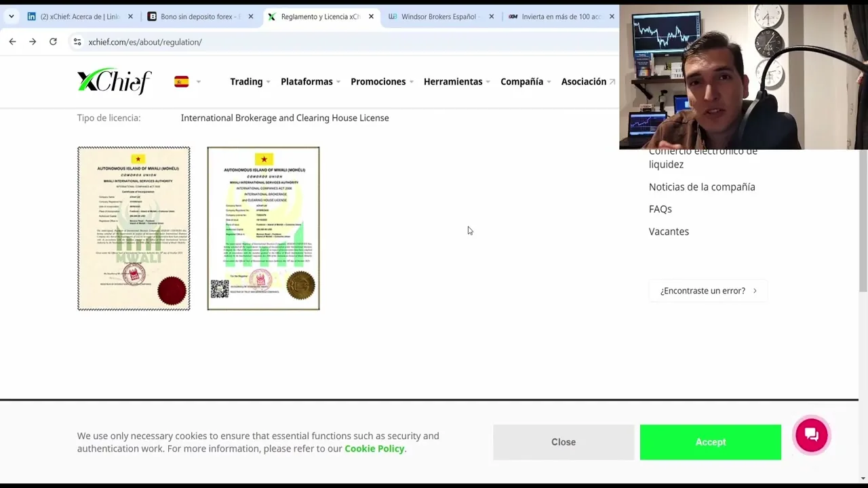This screenshot has height=488, width=868.
Task: Open the Brokerage and Clearing House License image
Action: pos(263,228)
